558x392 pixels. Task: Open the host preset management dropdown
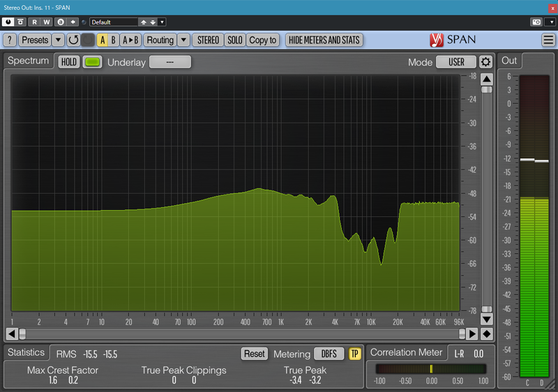[162, 22]
